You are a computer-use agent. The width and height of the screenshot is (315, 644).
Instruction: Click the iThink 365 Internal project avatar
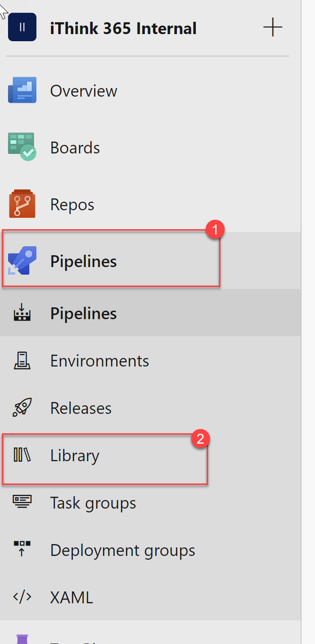22,27
